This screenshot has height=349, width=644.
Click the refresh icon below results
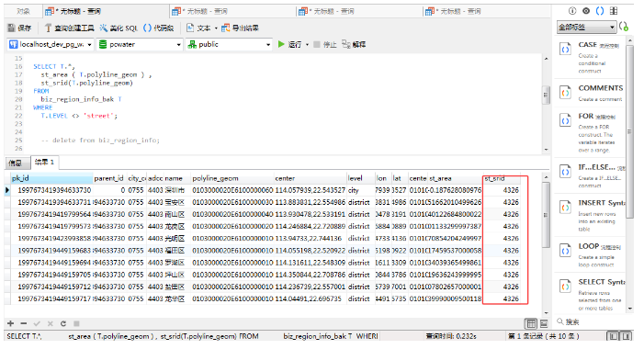[63, 323]
